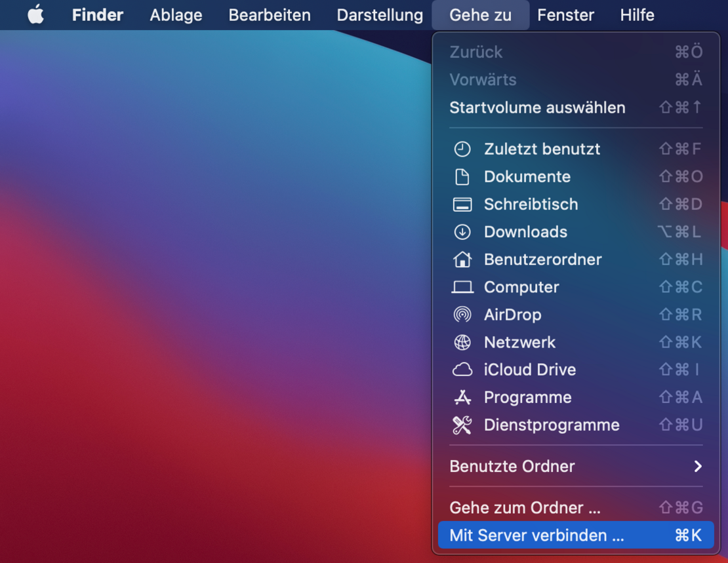This screenshot has width=728, height=563.
Task: Select the Dokumente document icon
Action: coord(462,176)
